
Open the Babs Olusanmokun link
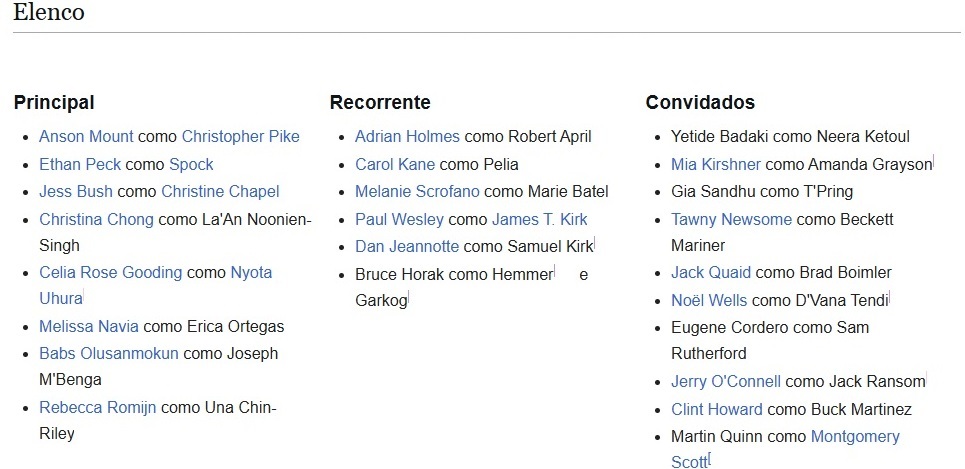point(109,354)
